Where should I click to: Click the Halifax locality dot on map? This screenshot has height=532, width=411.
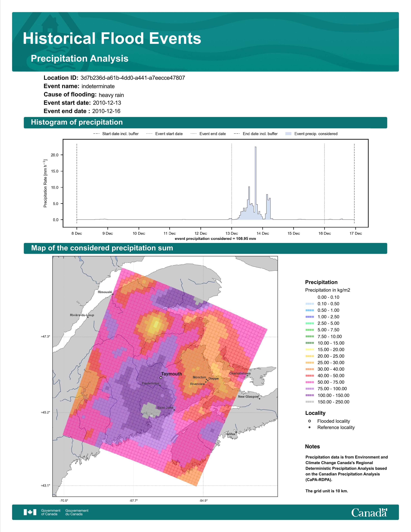coord(236,432)
